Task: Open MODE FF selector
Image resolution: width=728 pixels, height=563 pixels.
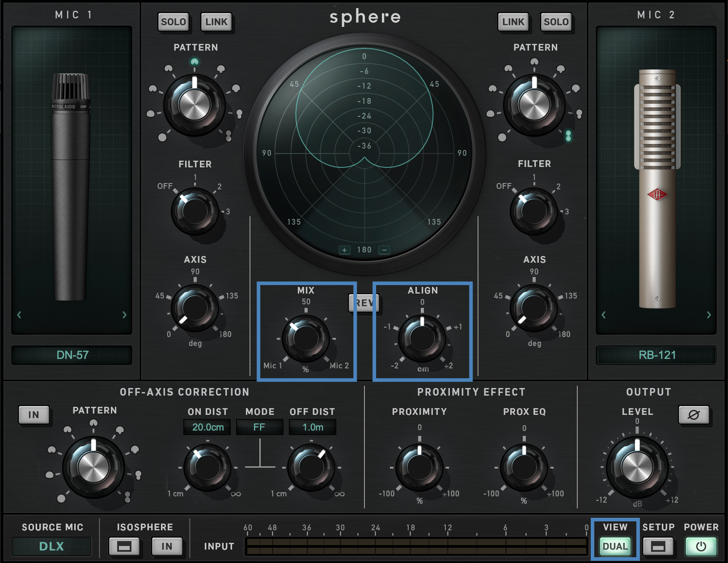Action: 259,427
